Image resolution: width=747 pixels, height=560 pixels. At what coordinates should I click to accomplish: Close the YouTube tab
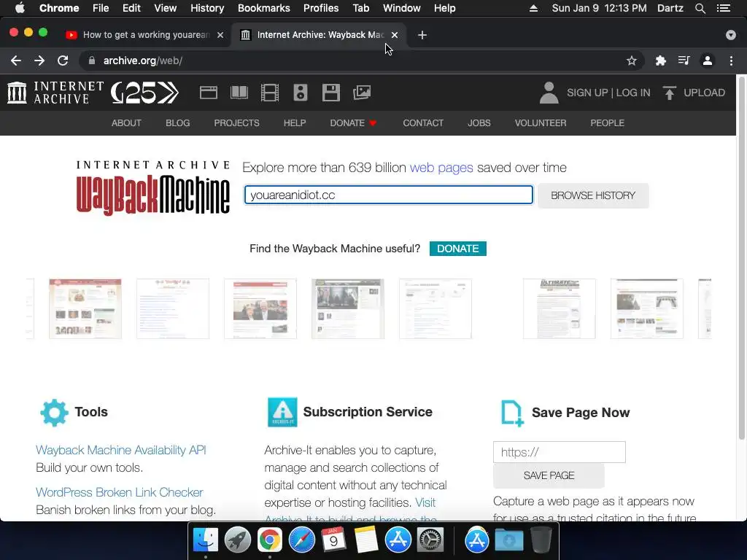[x=220, y=35]
